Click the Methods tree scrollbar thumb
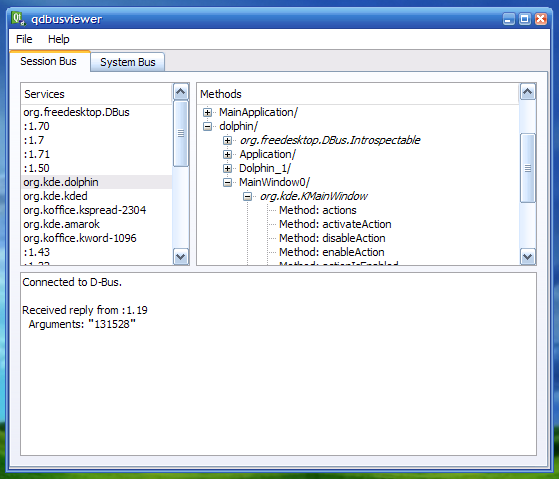The height and width of the screenshot is (479, 559). pyautogui.click(x=528, y=168)
